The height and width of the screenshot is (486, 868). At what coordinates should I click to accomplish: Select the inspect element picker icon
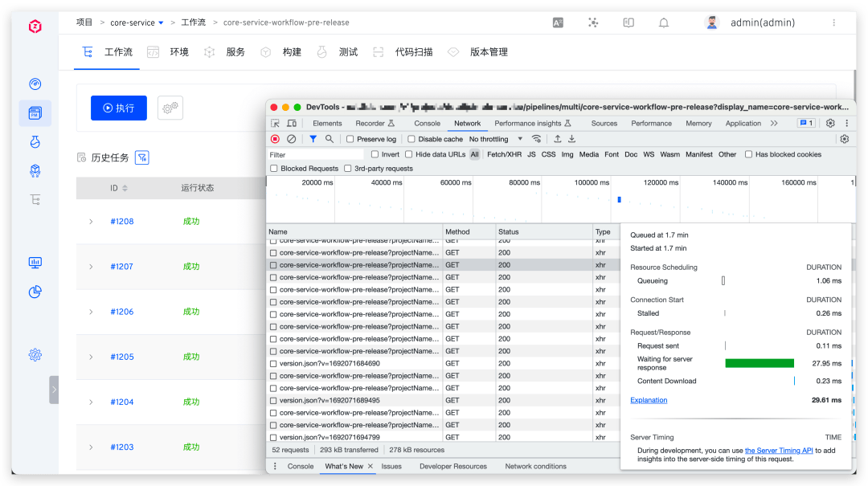(275, 124)
